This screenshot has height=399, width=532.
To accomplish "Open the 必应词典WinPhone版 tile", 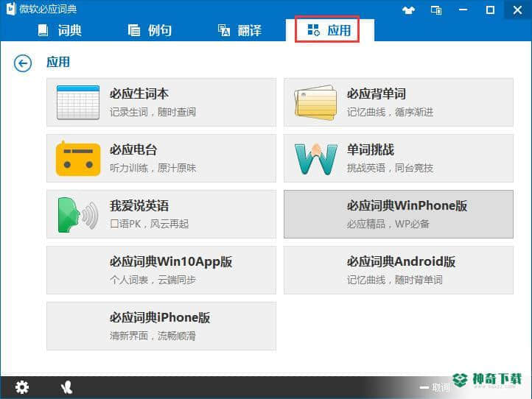I will [399, 214].
